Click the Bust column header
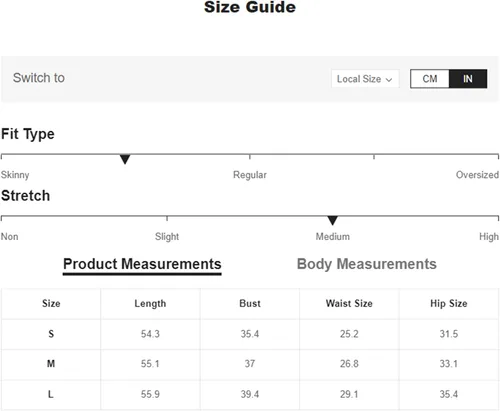The height and width of the screenshot is (411, 500). tap(250, 303)
